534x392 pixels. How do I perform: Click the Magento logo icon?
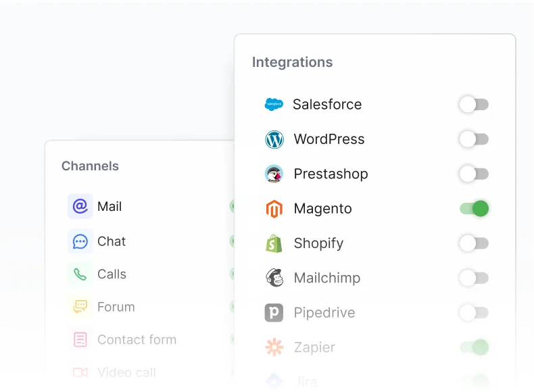(x=274, y=209)
